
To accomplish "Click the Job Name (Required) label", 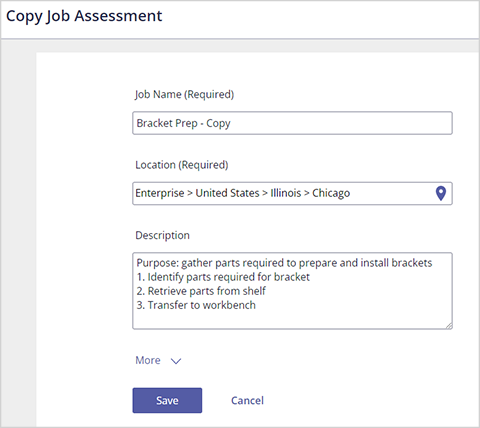I will pos(184,94).
